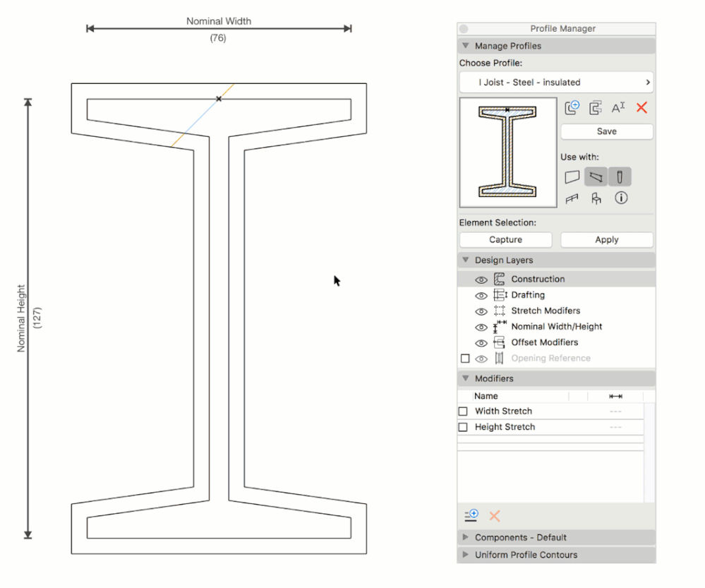Click the Apply button
This screenshot has width=705, height=588.
click(x=607, y=240)
